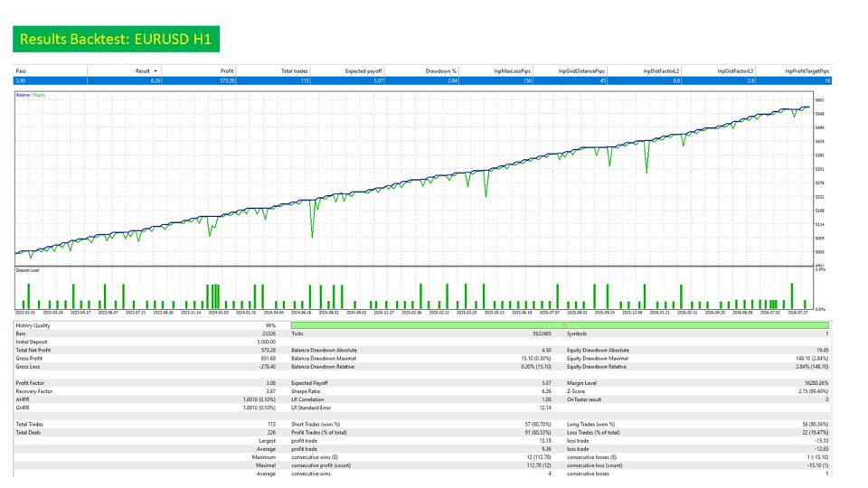This screenshot has width=868, height=488.
Task: Click the GHPR row label
Action: click(23, 408)
